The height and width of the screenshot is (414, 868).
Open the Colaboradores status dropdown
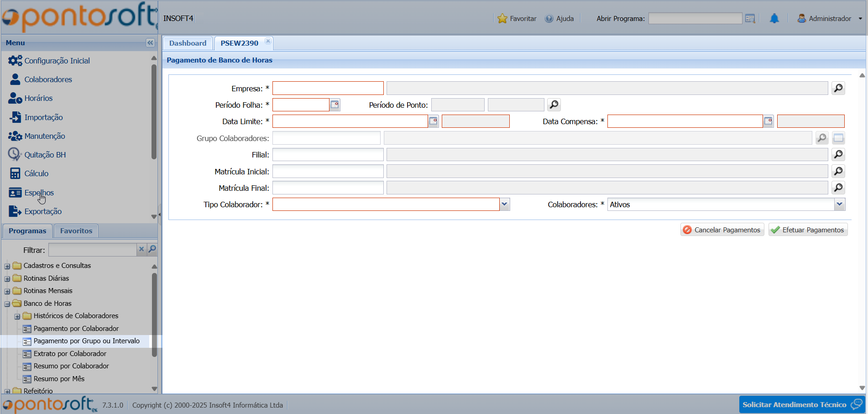[839, 204]
